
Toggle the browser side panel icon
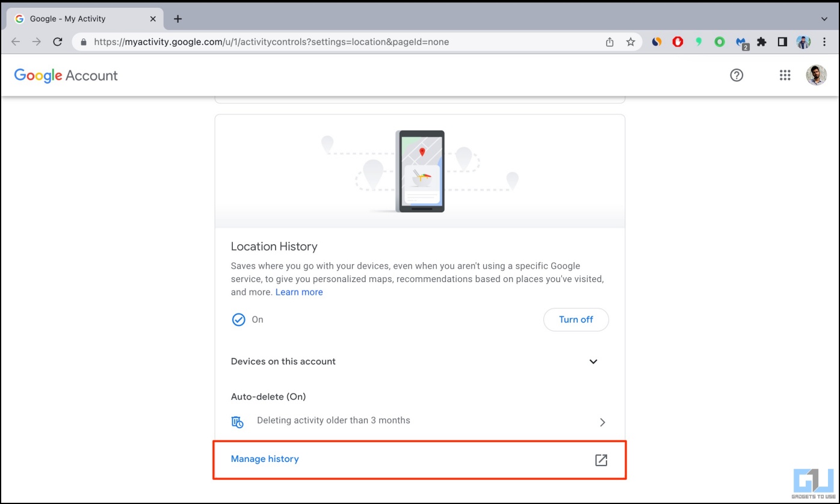782,42
